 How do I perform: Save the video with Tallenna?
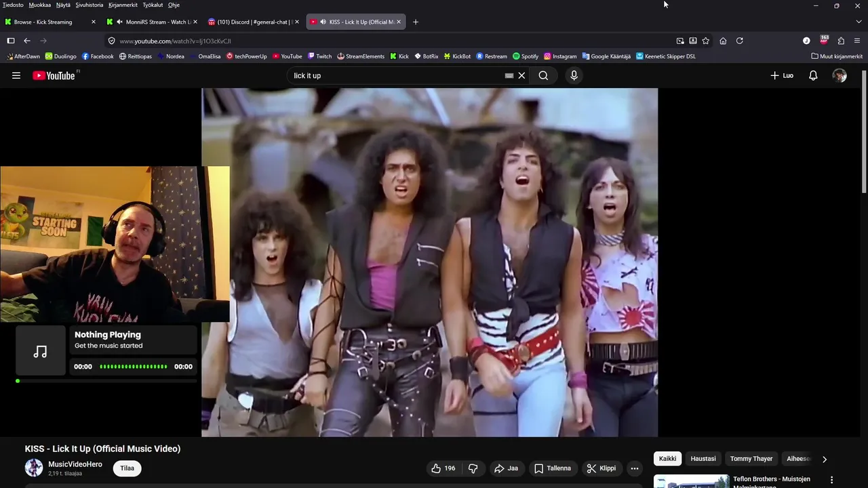coord(552,468)
